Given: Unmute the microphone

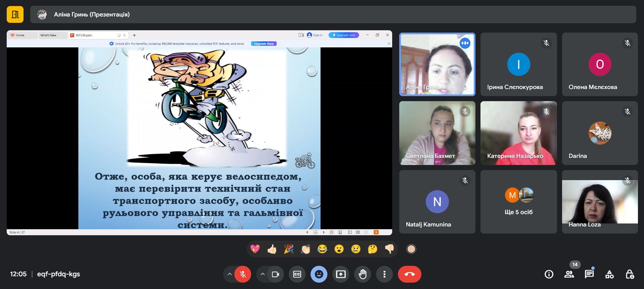Looking at the screenshot, I should click(243, 274).
